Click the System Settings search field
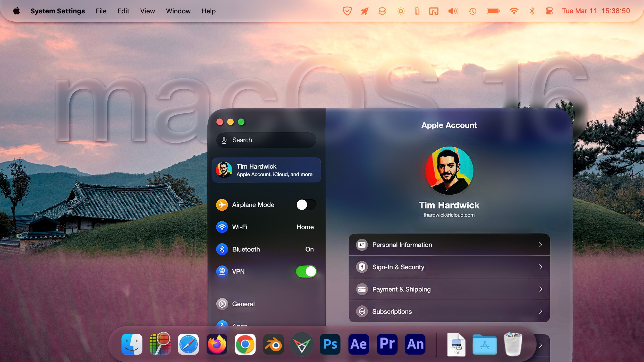The width and height of the screenshot is (644, 362). point(266,139)
